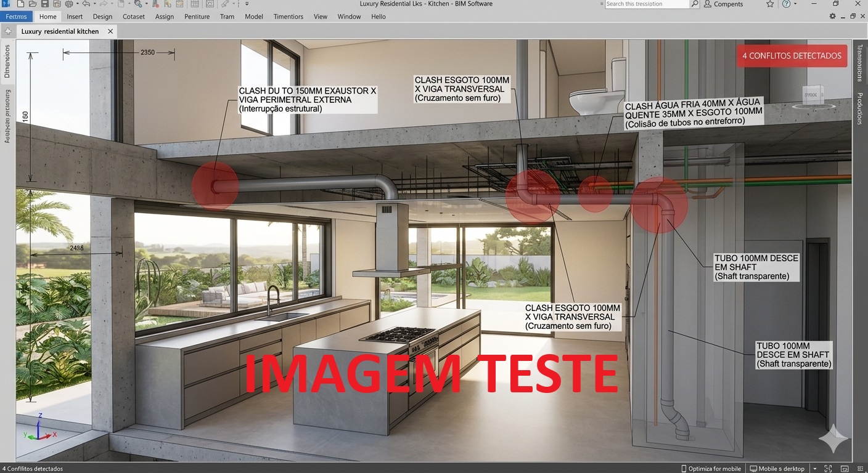Click the Open folder icon

tap(33, 4)
